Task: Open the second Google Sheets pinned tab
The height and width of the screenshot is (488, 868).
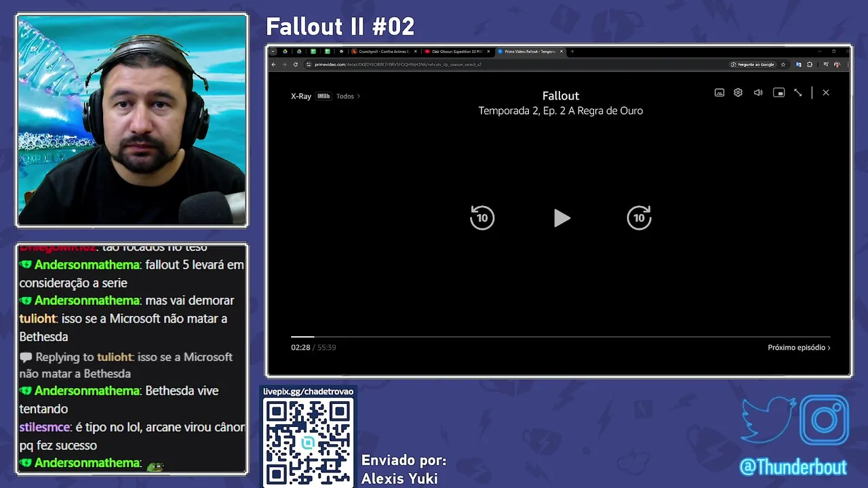Action: 328,52
